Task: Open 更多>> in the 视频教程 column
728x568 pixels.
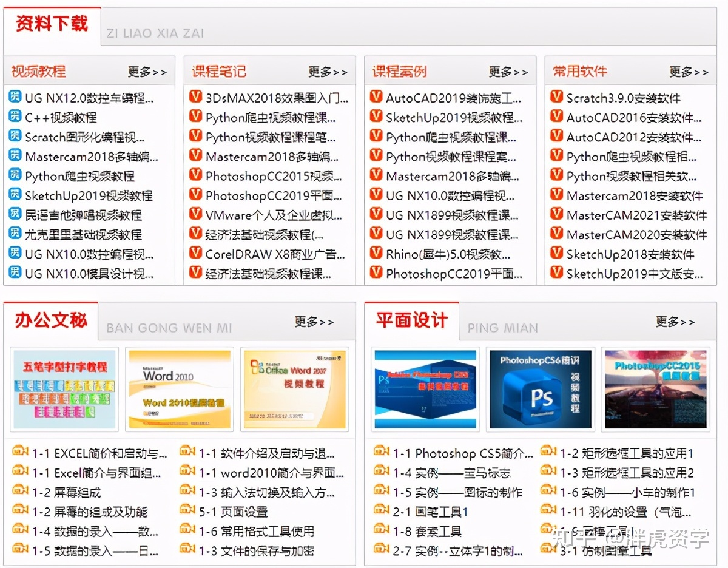Action: [x=147, y=71]
